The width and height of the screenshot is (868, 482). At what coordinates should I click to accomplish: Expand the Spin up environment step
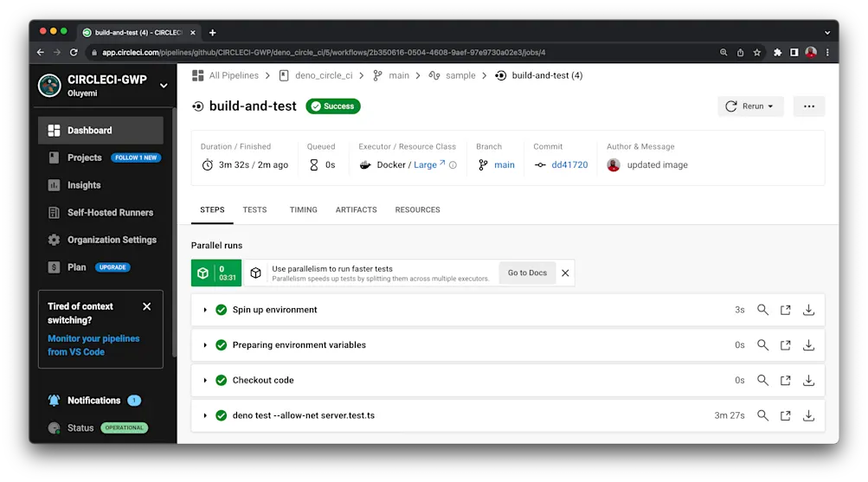(x=205, y=310)
